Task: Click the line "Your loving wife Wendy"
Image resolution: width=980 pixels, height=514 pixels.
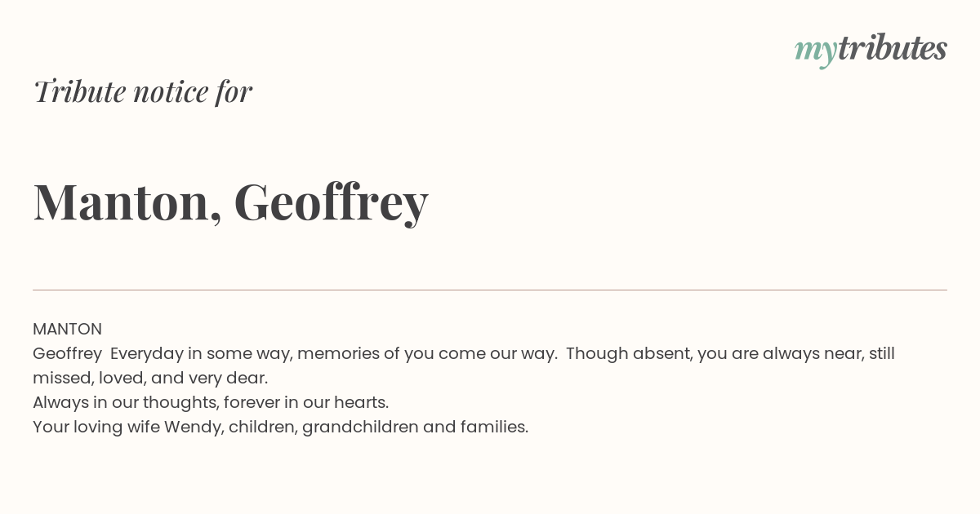Action: pos(281,428)
